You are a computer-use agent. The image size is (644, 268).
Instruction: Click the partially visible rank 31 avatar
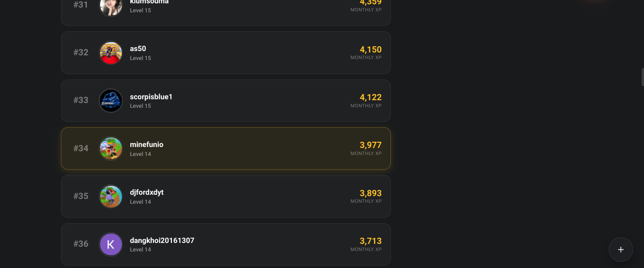111,6
